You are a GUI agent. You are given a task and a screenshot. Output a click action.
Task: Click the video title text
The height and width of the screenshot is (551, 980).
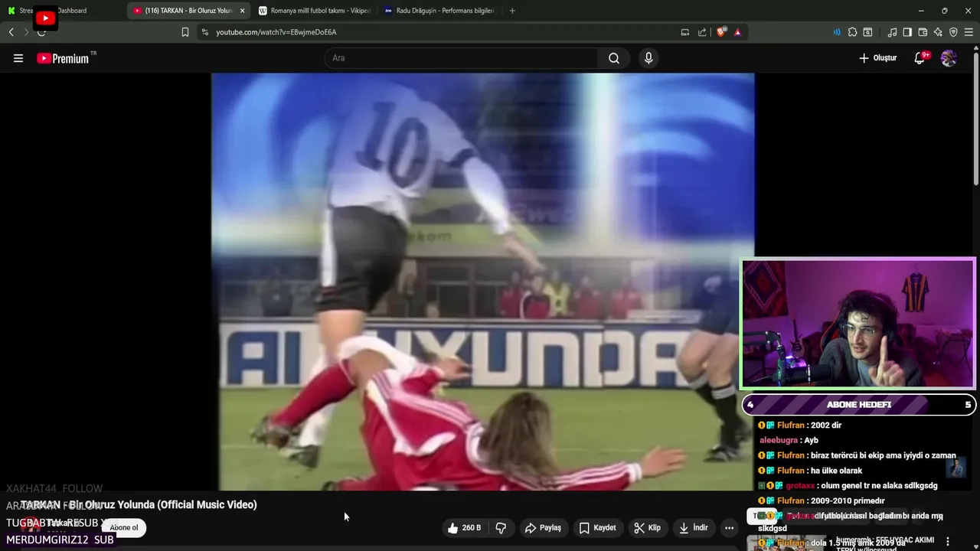[x=139, y=505]
